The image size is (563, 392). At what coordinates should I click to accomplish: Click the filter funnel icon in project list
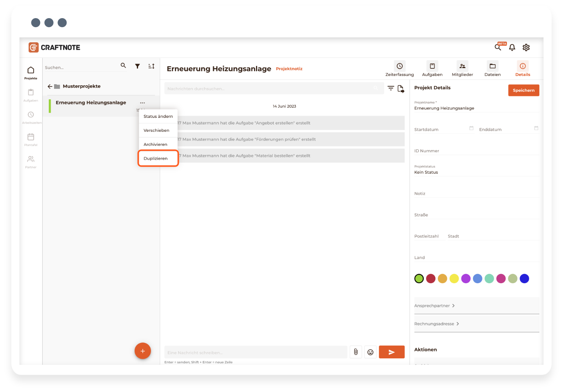click(138, 66)
